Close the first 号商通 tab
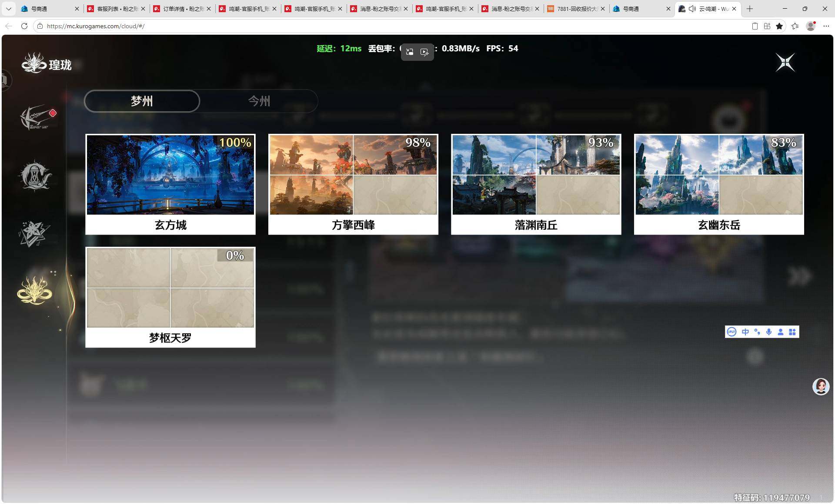 [x=77, y=9]
